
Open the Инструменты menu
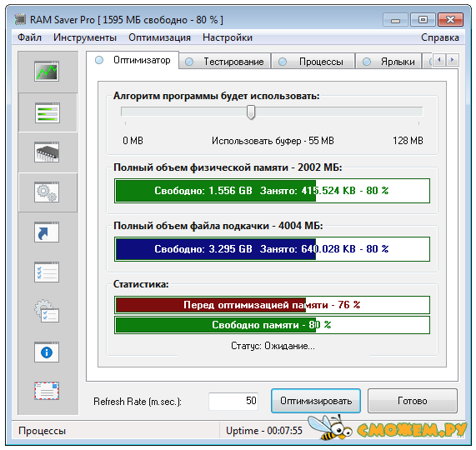click(85, 37)
